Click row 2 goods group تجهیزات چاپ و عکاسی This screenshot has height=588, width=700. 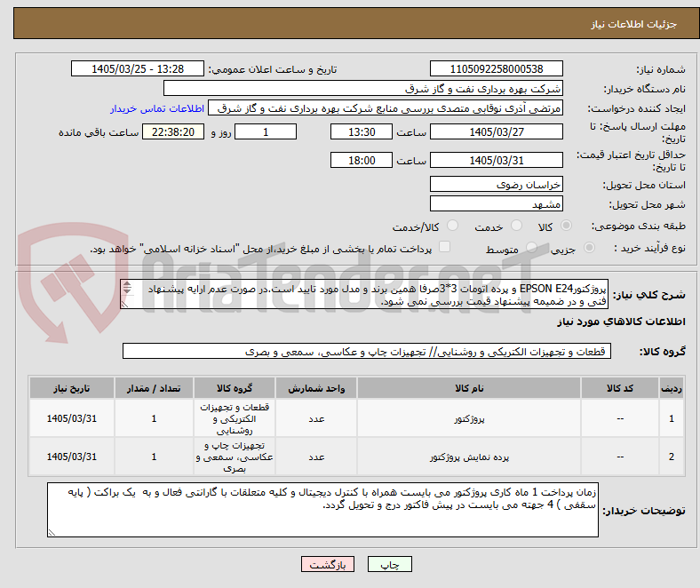pyautogui.click(x=235, y=457)
